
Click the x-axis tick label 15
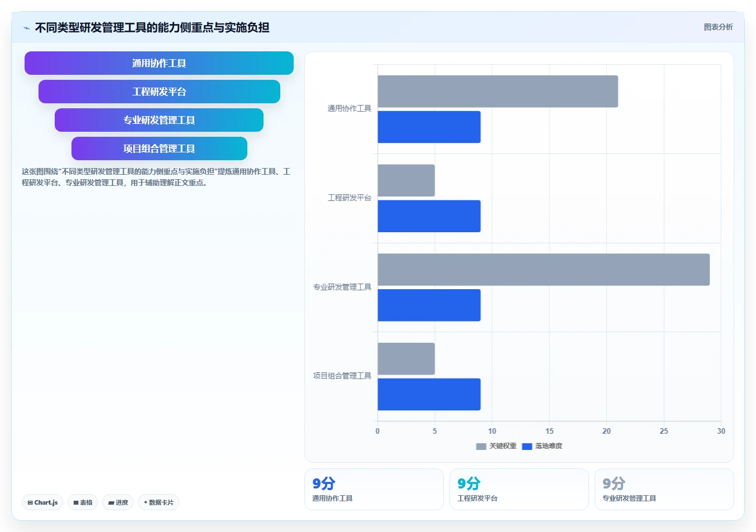(x=549, y=431)
